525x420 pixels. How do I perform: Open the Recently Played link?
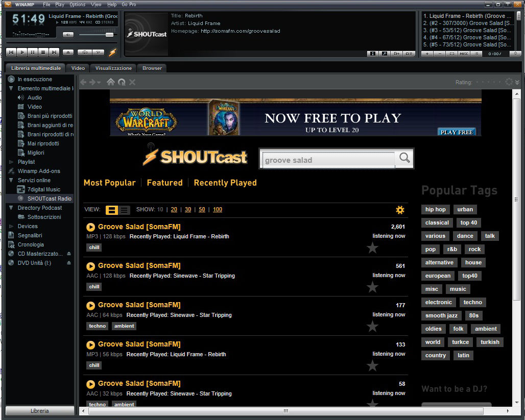click(225, 183)
